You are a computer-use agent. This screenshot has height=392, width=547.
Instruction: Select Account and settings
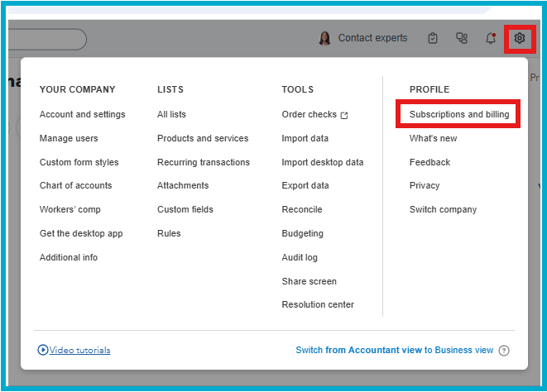(x=82, y=114)
